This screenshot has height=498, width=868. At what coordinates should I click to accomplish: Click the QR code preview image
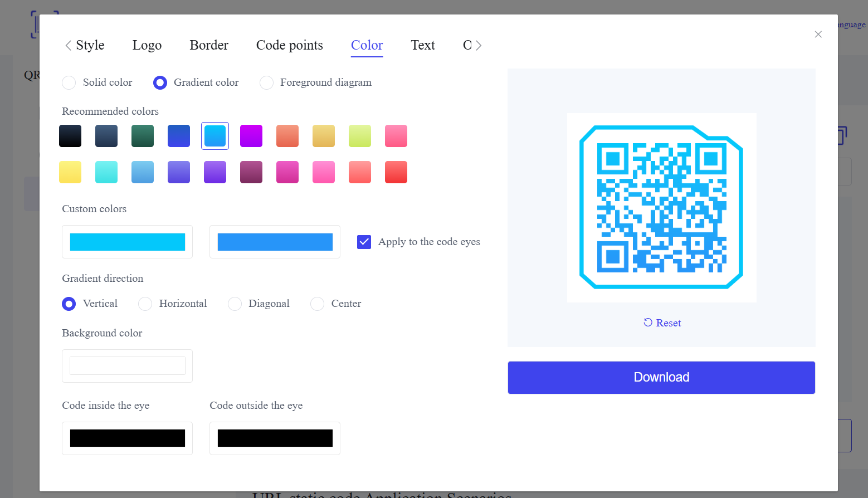661,208
